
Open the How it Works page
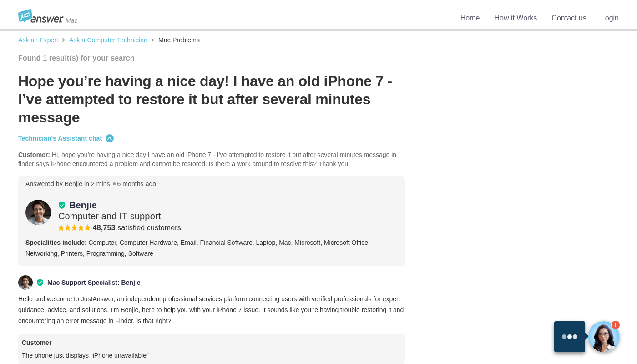click(516, 18)
